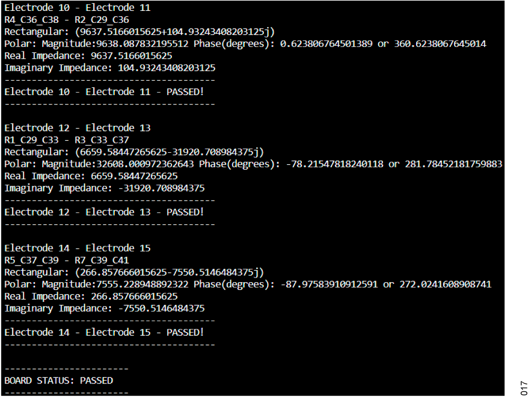Click the rectangular value 6659.58447265625-31920.708984375j
Image resolution: width=532 pixels, height=397 pixels.
169,152
